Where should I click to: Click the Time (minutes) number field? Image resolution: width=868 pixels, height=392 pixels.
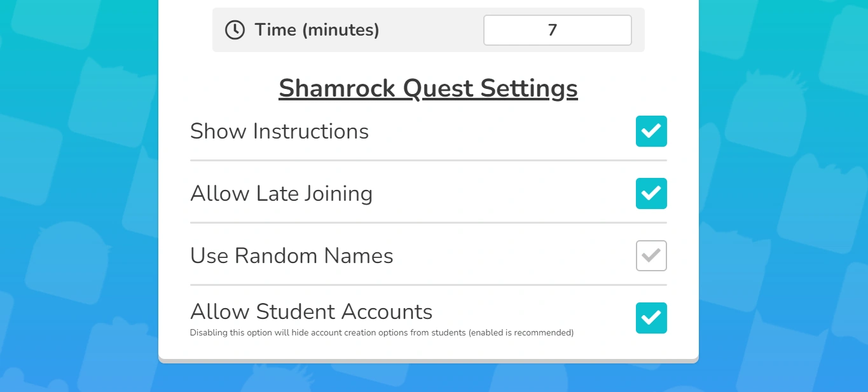click(557, 30)
